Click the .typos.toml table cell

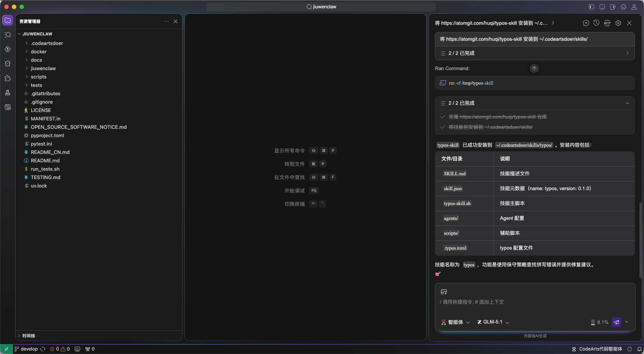tap(465, 248)
